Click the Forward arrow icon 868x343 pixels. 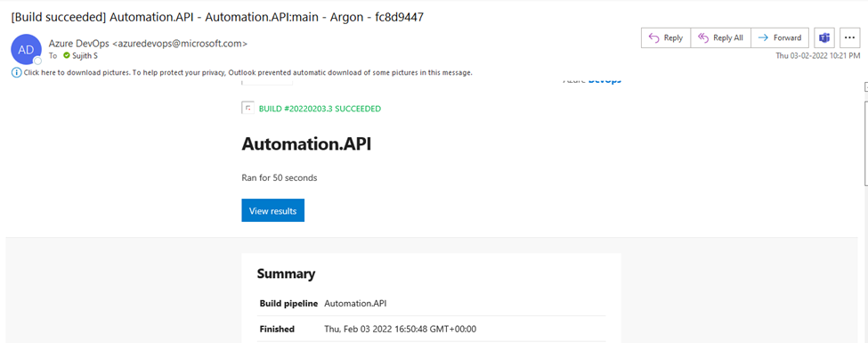pyautogui.click(x=763, y=37)
